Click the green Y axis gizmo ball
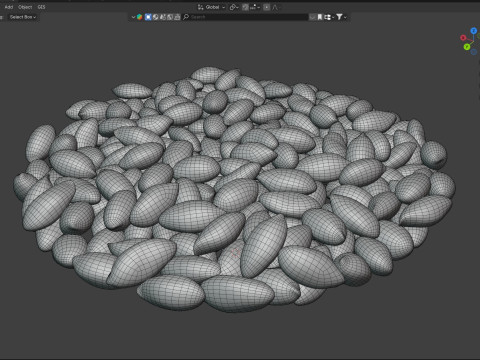Viewport: 480px width, 360px height. click(467, 47)
